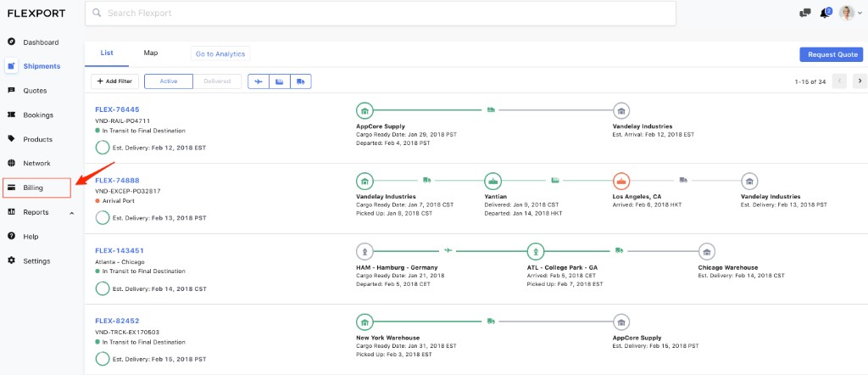Click the Products tag icon
The height and width of the screenshot is (375, 868).
point(11,139)
